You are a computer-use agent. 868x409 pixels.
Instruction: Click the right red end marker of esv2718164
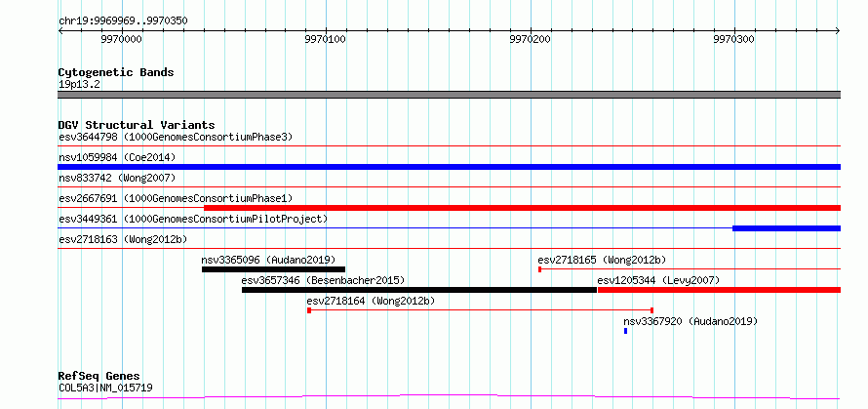coord(652,310)
